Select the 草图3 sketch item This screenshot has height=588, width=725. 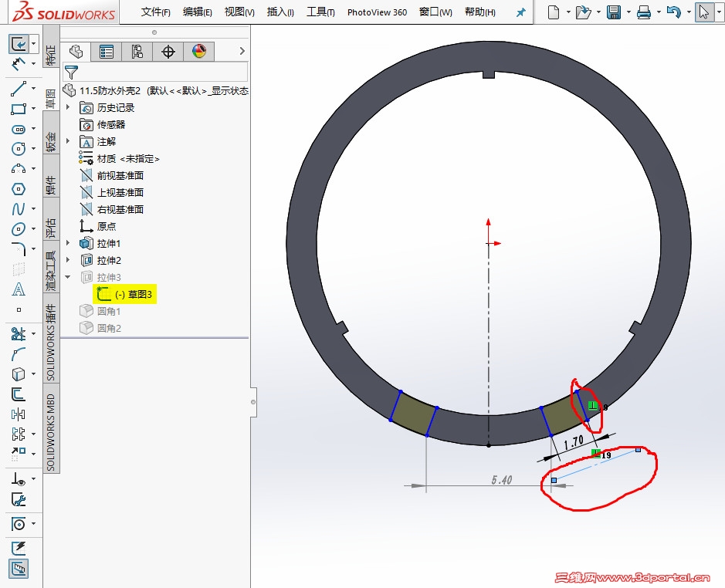click(125, 294)
